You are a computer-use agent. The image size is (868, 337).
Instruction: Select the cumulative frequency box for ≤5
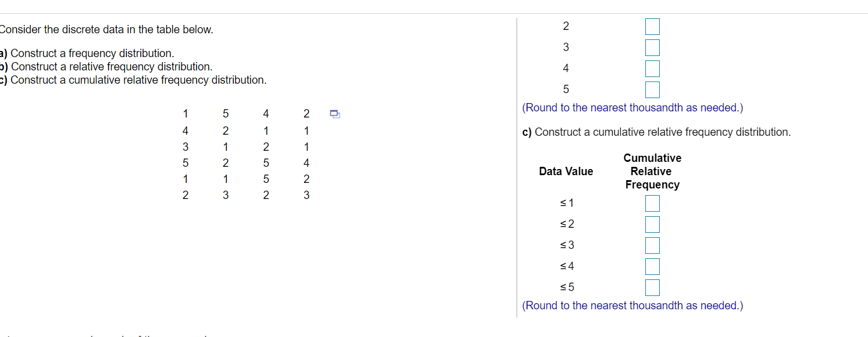point(652,287)
